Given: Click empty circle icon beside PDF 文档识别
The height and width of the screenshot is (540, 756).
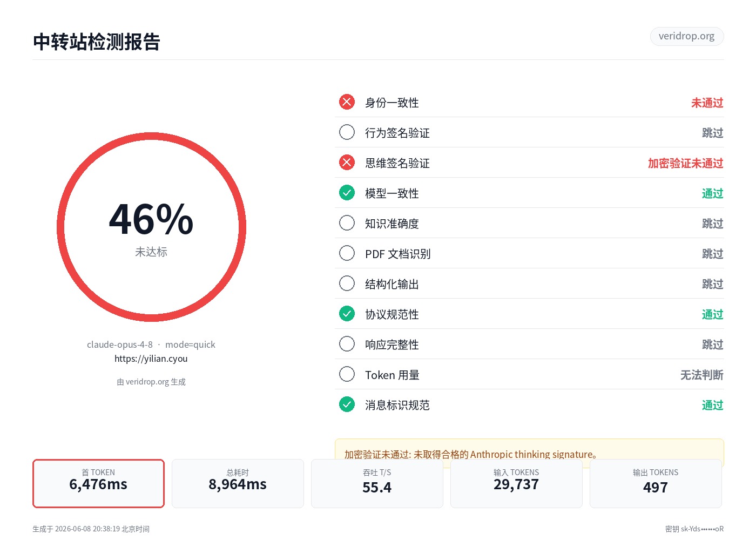Looking at the screenshot, I should [x=347, y=253].
